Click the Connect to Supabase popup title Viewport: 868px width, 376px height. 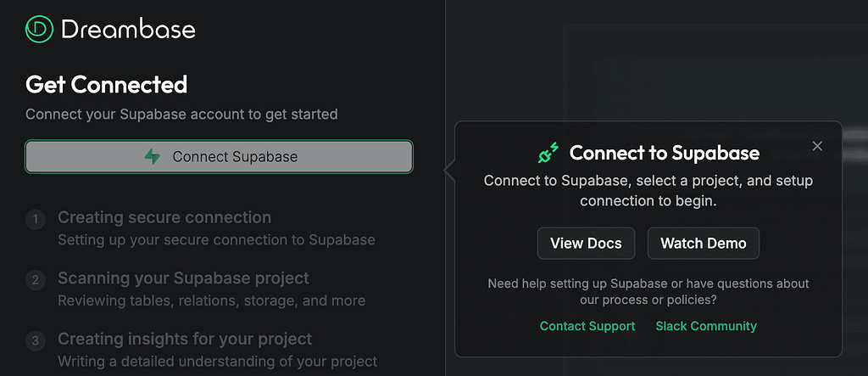(665, 153)
